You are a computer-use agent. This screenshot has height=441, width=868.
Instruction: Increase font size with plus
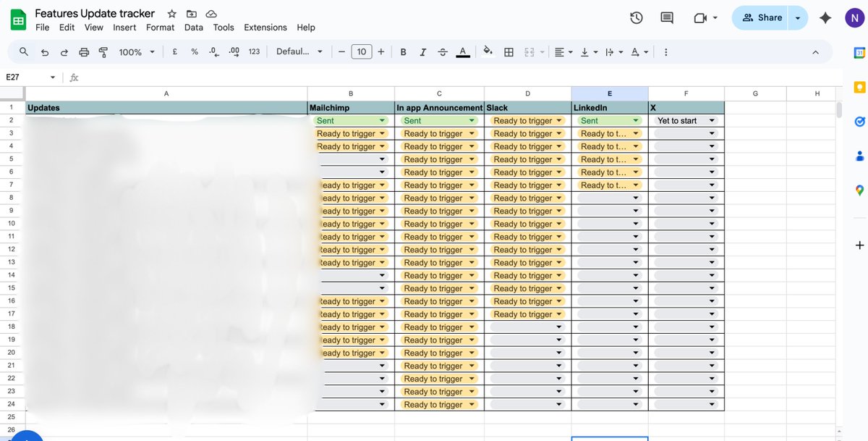point(381,52)
